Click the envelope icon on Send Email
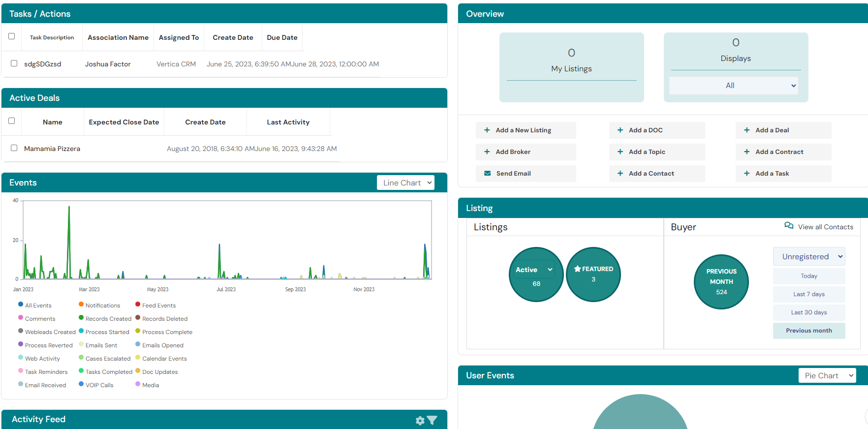868x429 pixels. [x=487, y=174]
